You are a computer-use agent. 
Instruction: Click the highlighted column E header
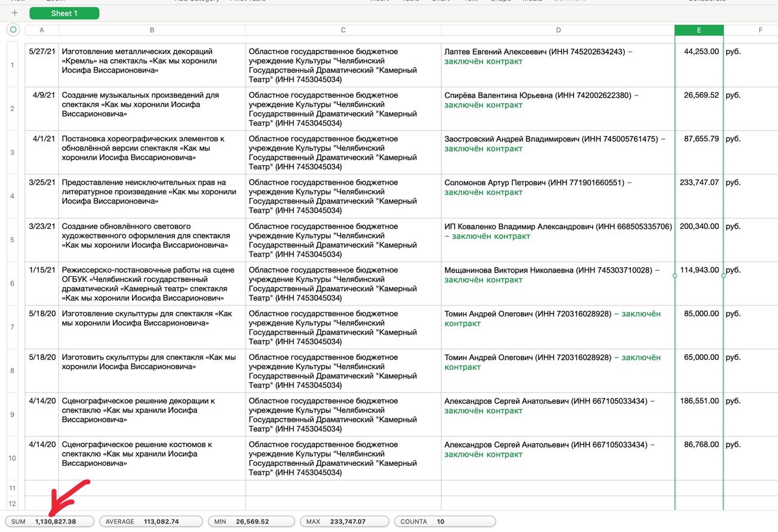pyautogui.click(x=699, y=30)
